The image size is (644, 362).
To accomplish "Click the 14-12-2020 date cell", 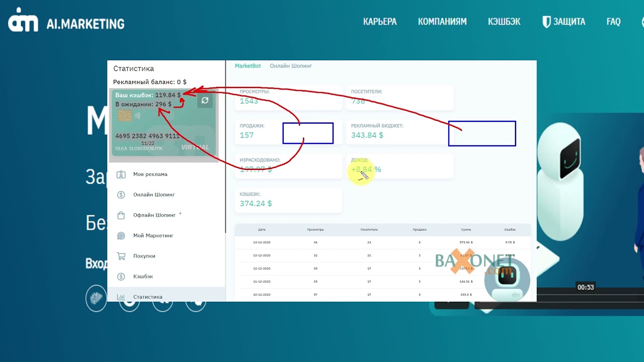I will point(262,242).
